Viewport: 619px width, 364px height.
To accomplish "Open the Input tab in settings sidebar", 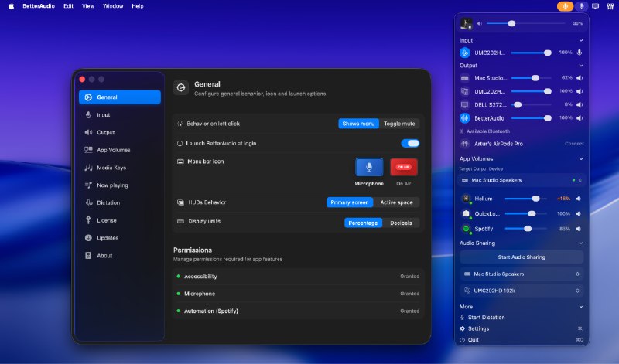I will pyautogui.click(x=120, y=114).
